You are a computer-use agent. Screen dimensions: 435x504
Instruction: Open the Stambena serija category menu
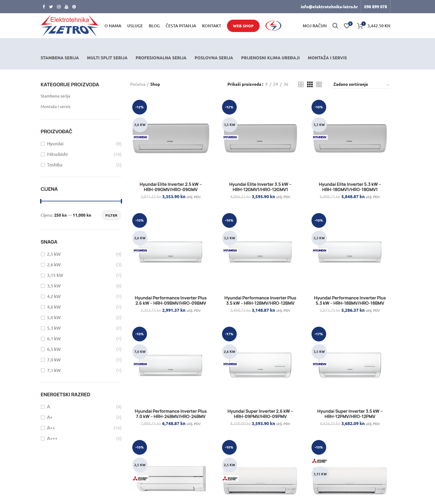(60, 58)
